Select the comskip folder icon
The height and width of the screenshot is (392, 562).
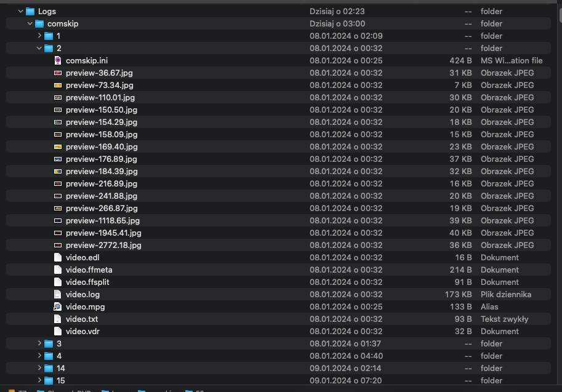39,23
